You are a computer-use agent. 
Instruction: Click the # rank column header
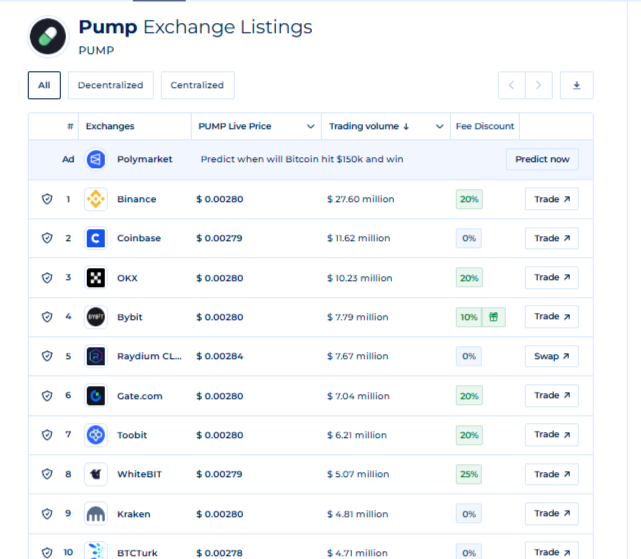(70, 126)
